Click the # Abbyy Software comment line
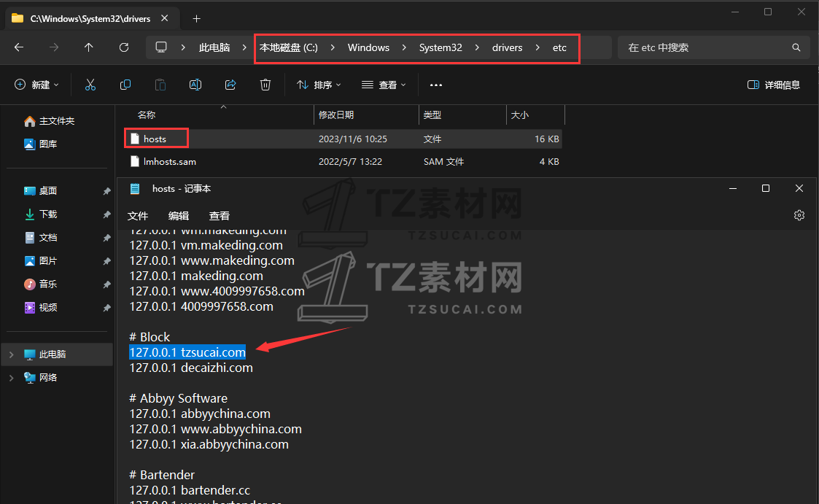Viewport: 819px width, 504px height. coord(179,398)
